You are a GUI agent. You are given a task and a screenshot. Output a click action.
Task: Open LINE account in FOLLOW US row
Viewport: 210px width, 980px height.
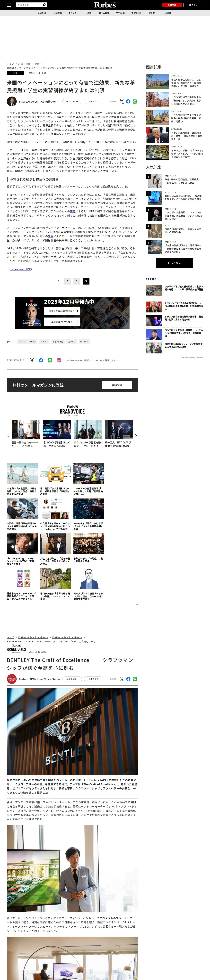click(50, 360)
